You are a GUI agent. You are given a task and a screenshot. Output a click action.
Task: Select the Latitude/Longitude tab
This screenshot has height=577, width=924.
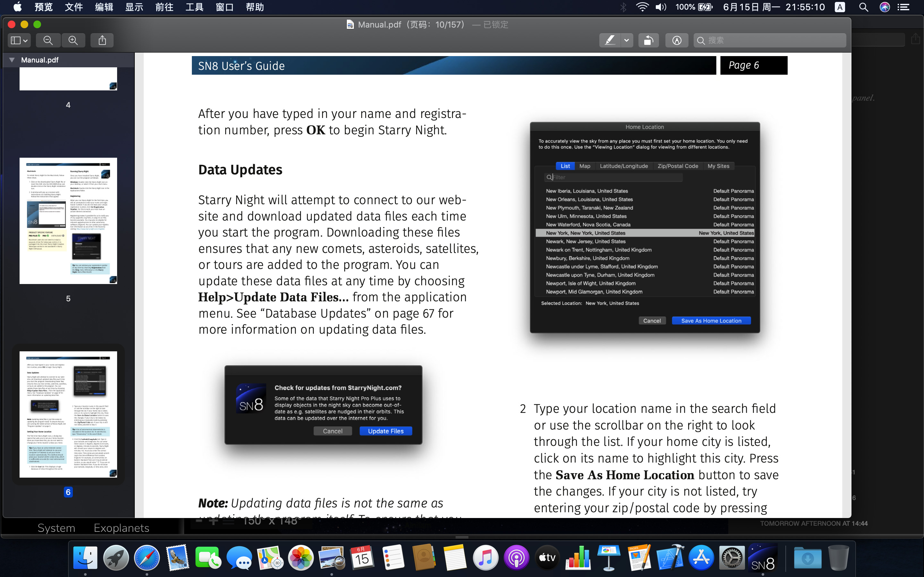coord(623,166)
